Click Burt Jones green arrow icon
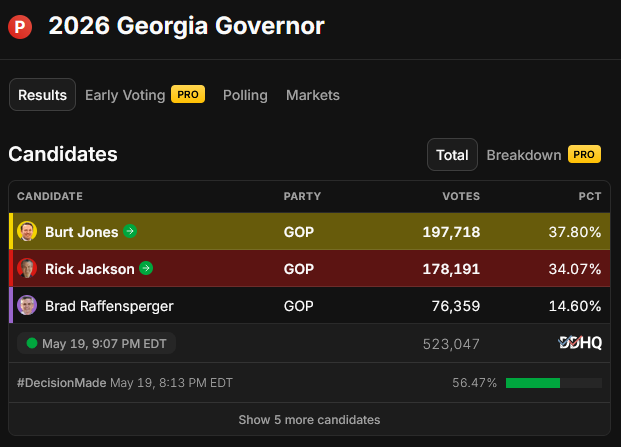Image resolution: width=621 pixels, height=447 pixels. pos(130,231)
